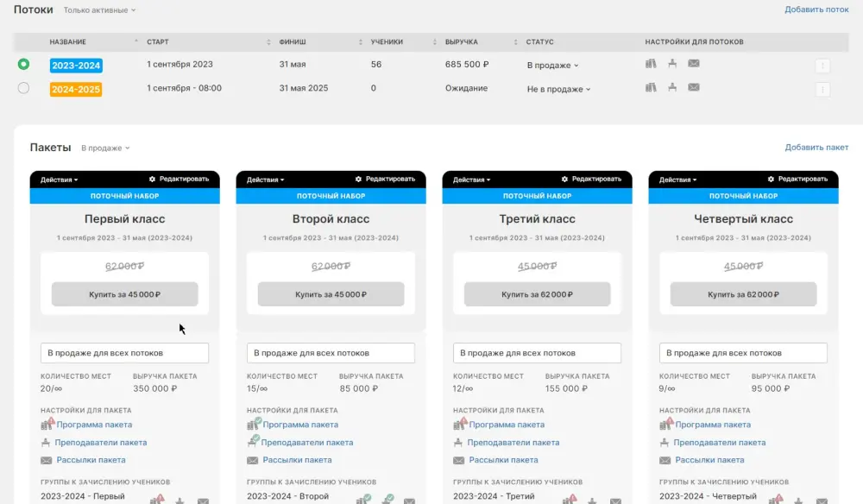Expand 'В продаже' status dropdown for 2023-2024
This screenshot has width=863, height=504.
pos(552,66)
